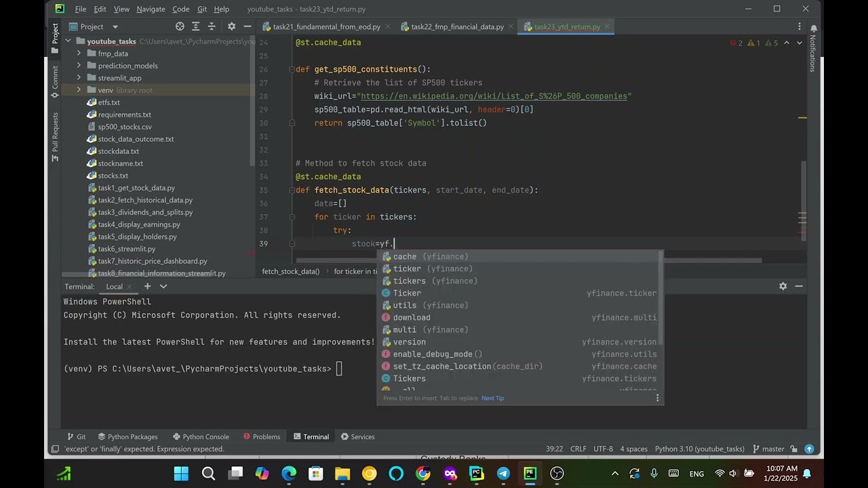Image resolution: width=868 pixels, height=488 pixels.
Task: Open the Help menu
Action: tap(221, 9)
